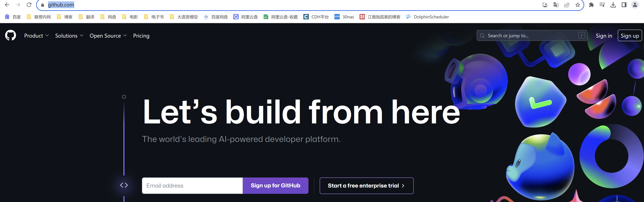Open the 电子书 bookmark folder
644x202 pixels.
[154, 17]
